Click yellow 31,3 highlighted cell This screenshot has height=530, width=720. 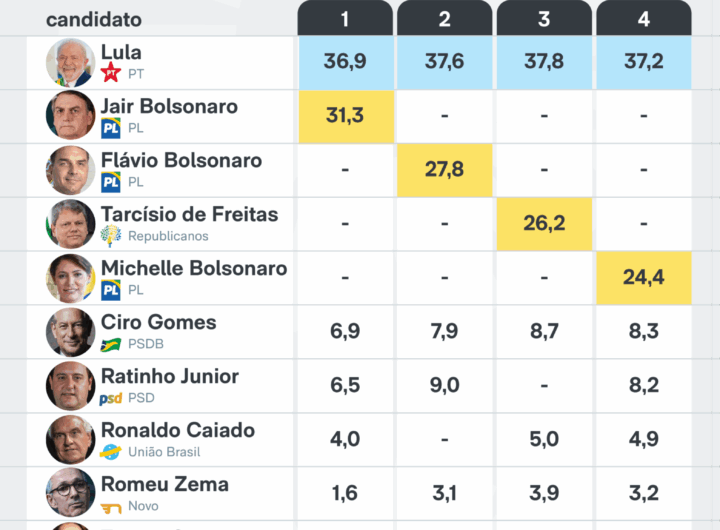point(345,115)
